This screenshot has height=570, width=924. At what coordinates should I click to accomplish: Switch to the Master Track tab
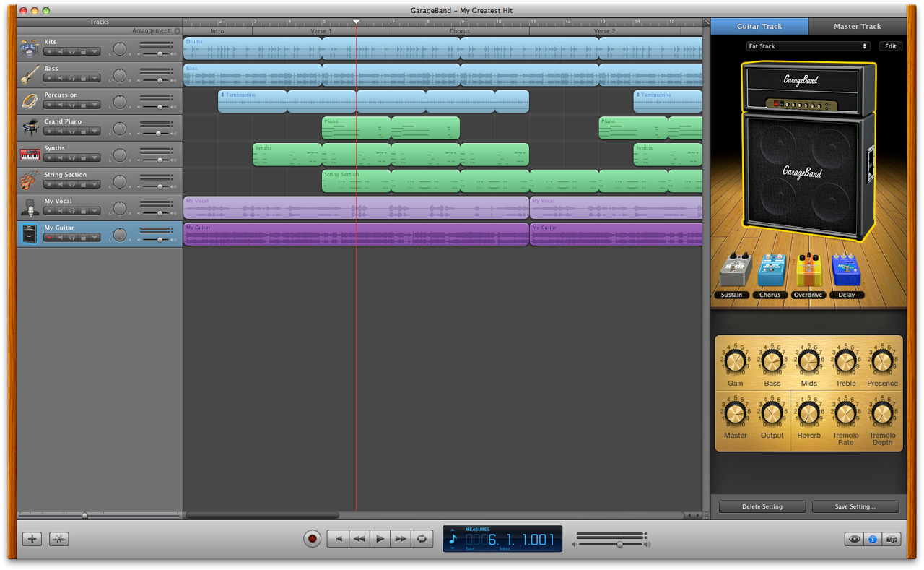(857, 27)
